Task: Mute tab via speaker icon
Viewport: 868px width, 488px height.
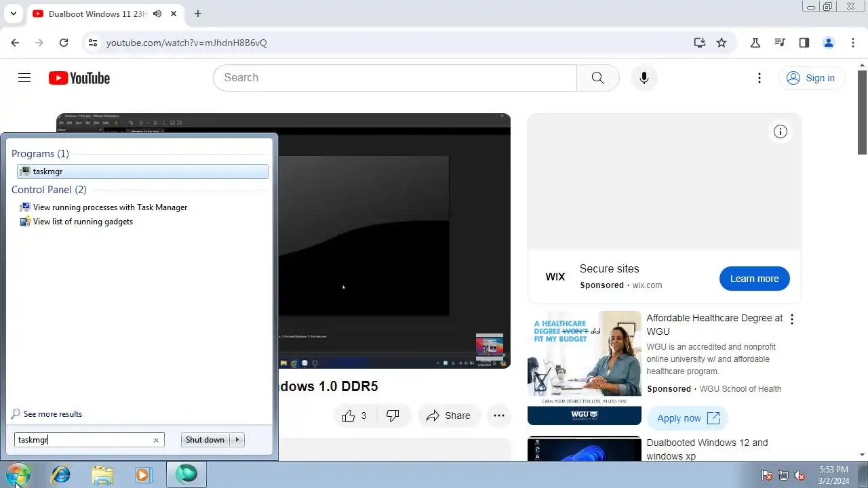Action: click(157, 14)
